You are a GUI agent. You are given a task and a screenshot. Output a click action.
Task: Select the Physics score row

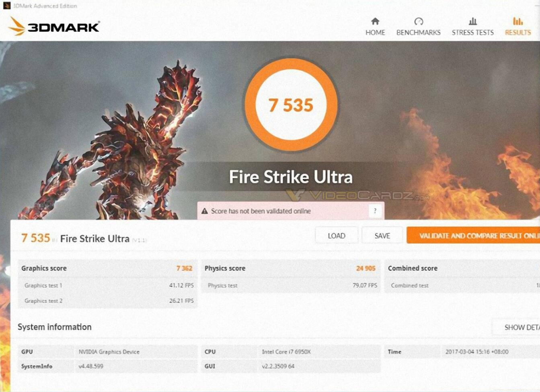click(291, 268)
